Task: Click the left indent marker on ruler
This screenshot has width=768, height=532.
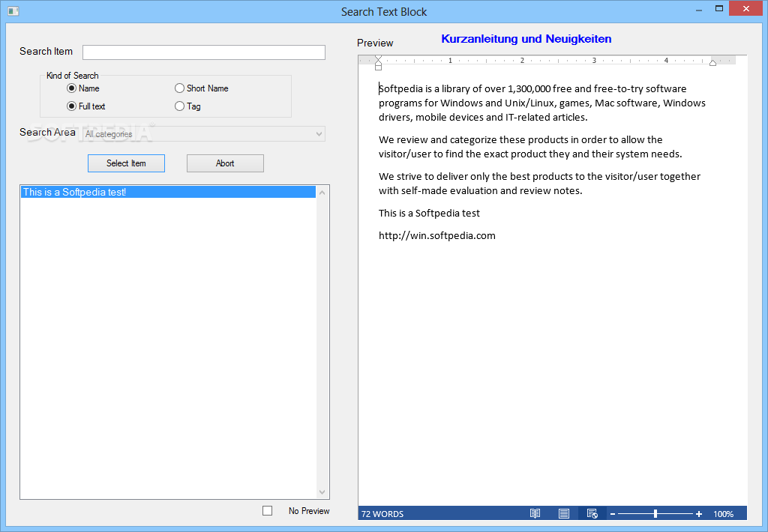Action: (x=378, y=63)
